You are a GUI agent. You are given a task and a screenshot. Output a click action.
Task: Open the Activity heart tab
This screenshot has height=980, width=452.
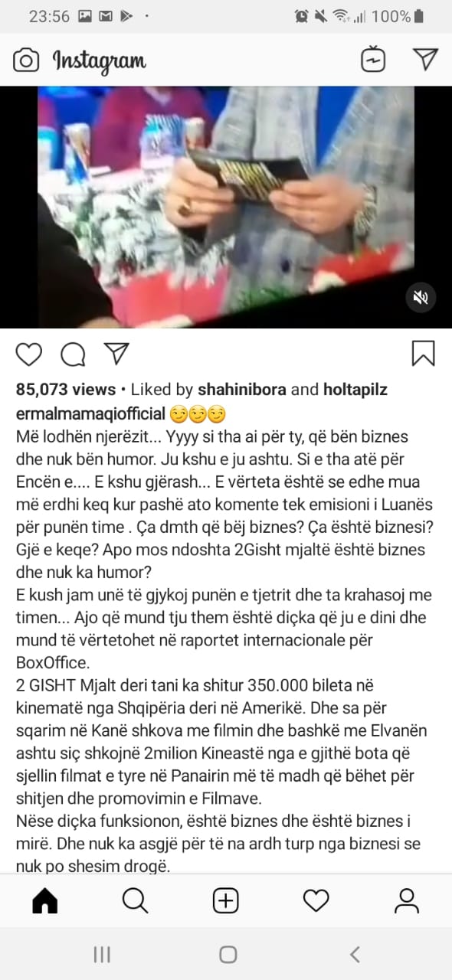[x=316, y=901]
